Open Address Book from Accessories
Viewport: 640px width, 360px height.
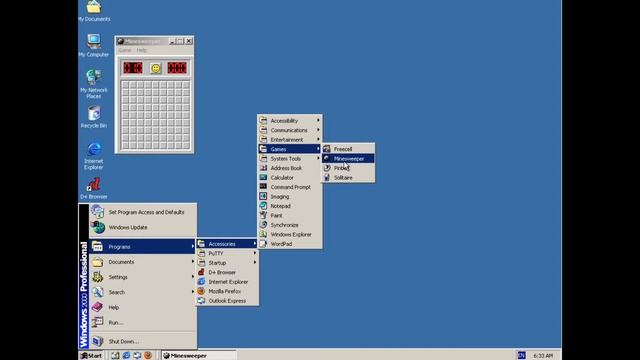click(290, 168)
